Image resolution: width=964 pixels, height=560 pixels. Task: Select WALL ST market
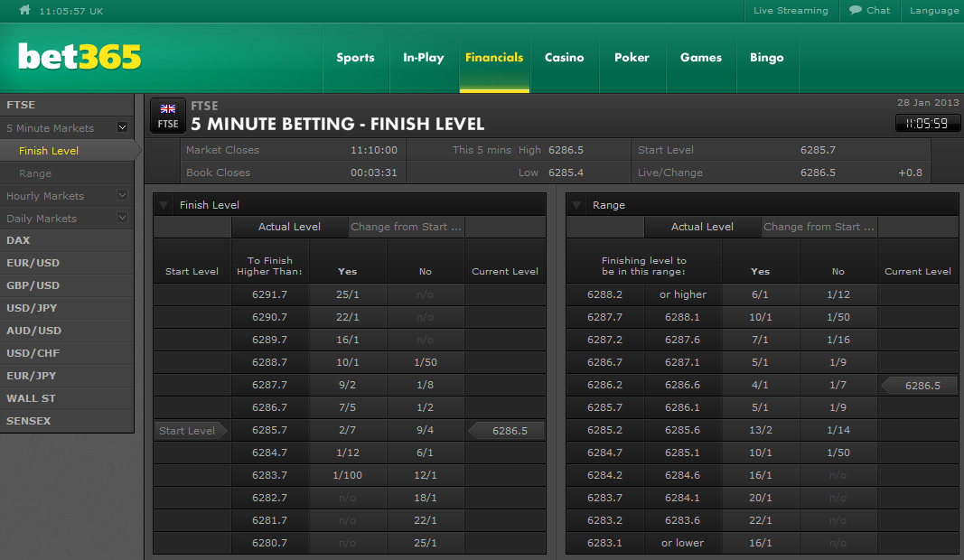(x=67, y=398)
